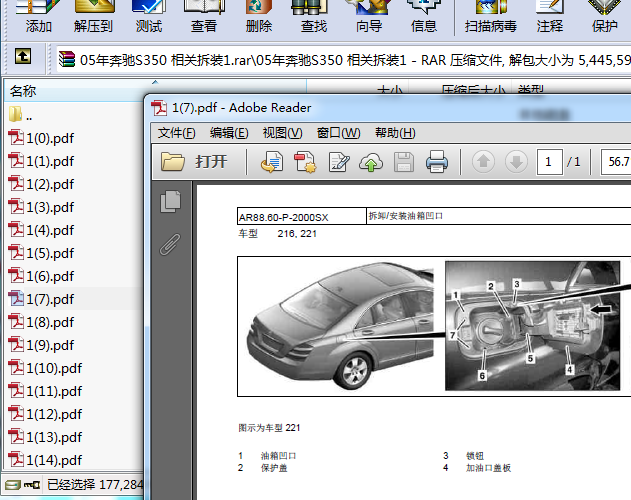
Task: Select file 1(14).pdf in WinRAR list
Action: tap(45, 459)
